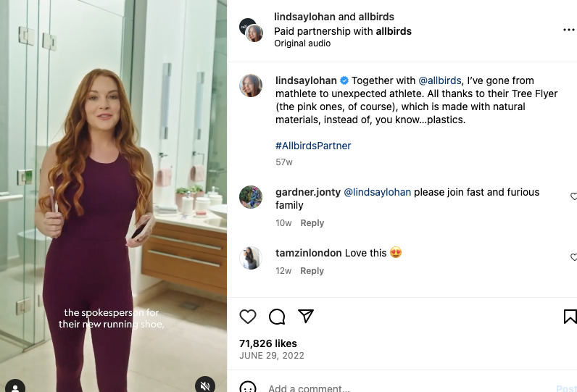Open the #AllbirdsPartner hashtag

[313, 146]
